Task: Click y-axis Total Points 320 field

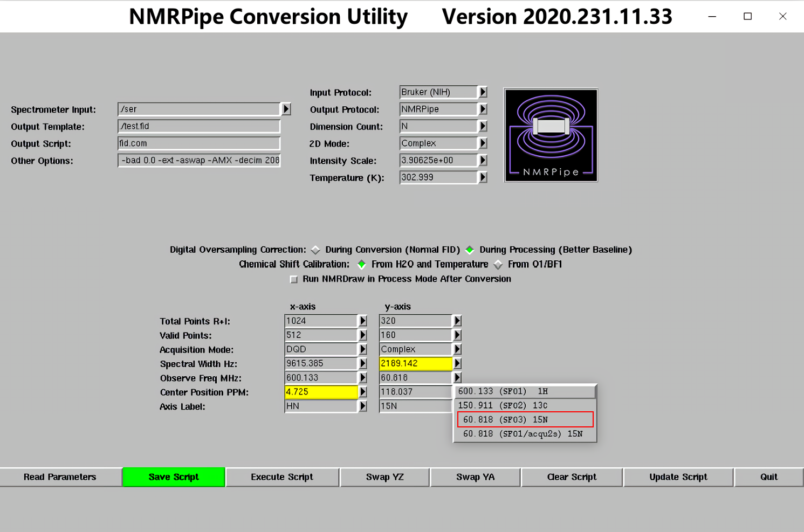Action: click(415, 321)
